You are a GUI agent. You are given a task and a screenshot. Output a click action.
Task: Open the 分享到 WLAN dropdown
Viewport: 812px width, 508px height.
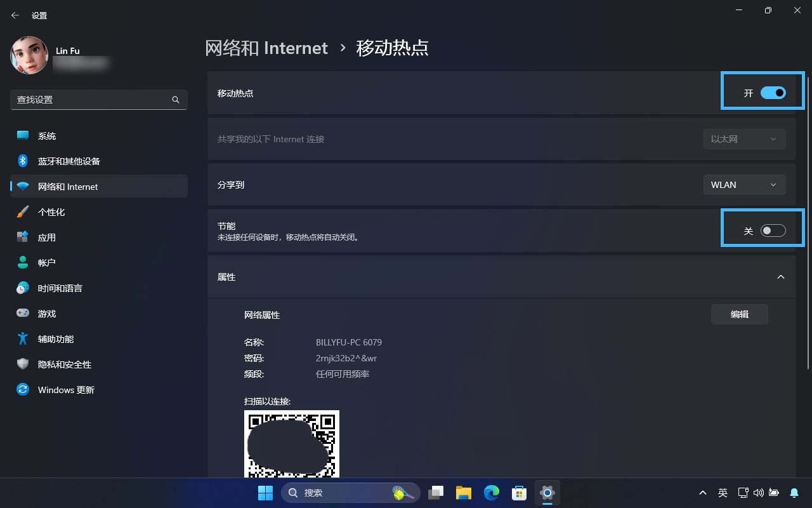(x=743, y=185)
